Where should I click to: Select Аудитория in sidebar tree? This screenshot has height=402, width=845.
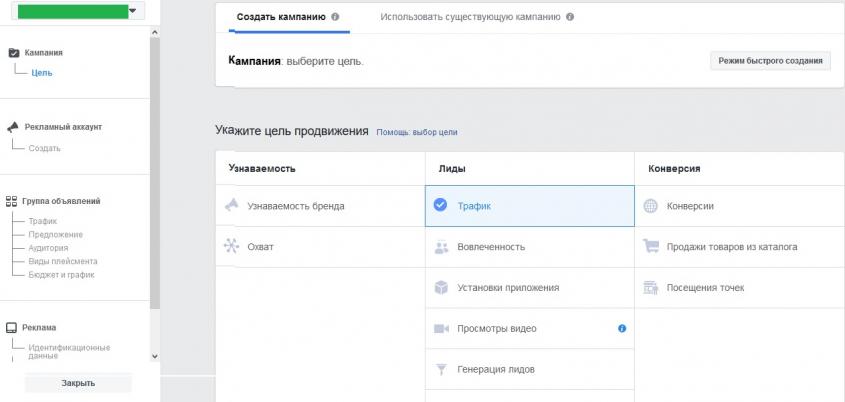pos(48,248)
